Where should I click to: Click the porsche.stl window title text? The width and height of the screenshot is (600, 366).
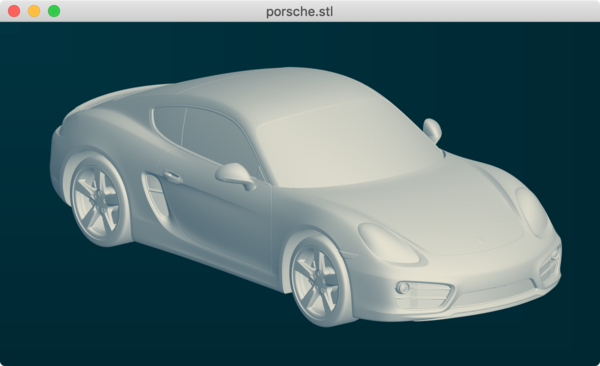pyautogui.click(x=300, y=11)
